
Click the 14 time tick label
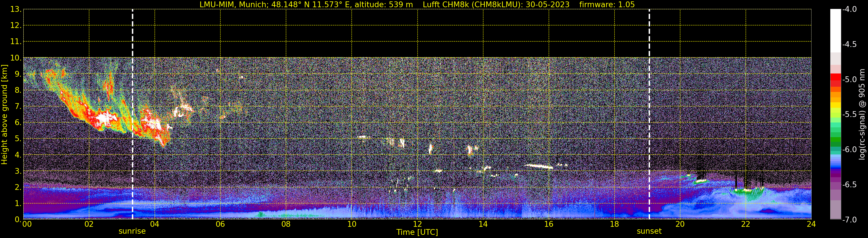pos(483,224)
